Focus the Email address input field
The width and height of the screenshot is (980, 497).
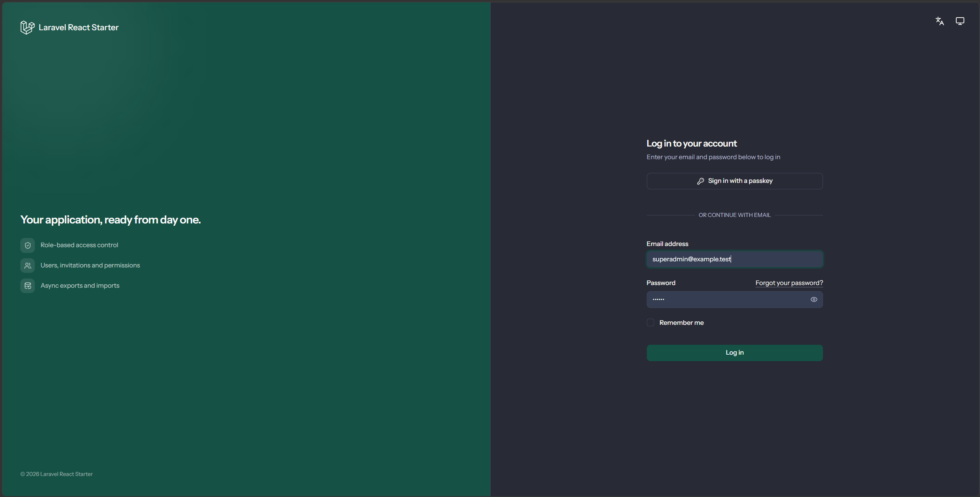[735, 259]
